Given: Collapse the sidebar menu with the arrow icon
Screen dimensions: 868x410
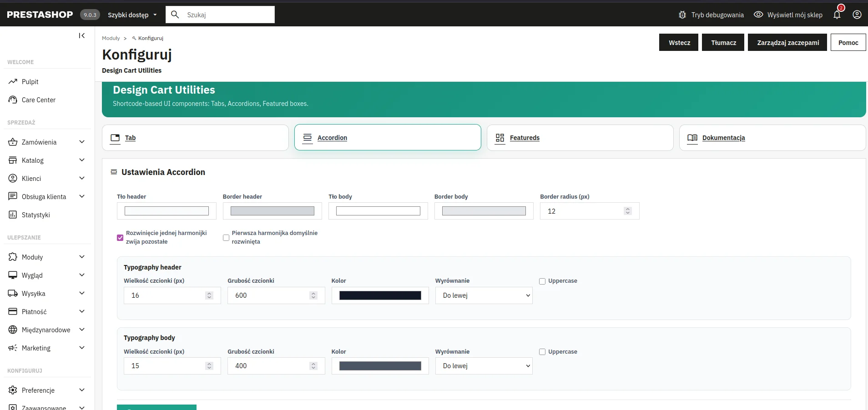Looking at the screenshot, I should click(x=82, y=35).
